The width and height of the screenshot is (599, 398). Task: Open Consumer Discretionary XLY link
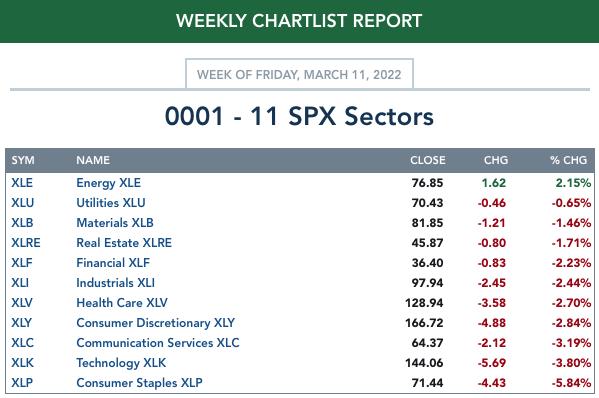click(x=155, y=323)
